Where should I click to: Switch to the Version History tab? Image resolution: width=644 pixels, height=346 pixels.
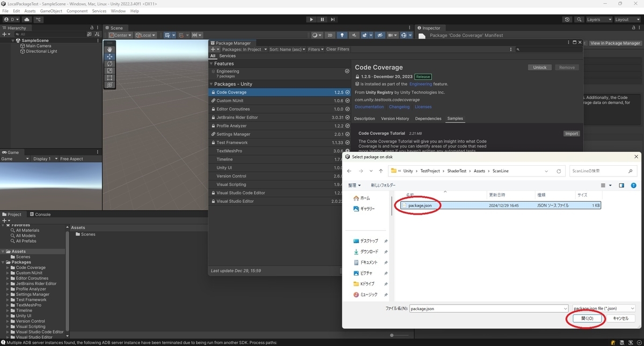[395, 119]
